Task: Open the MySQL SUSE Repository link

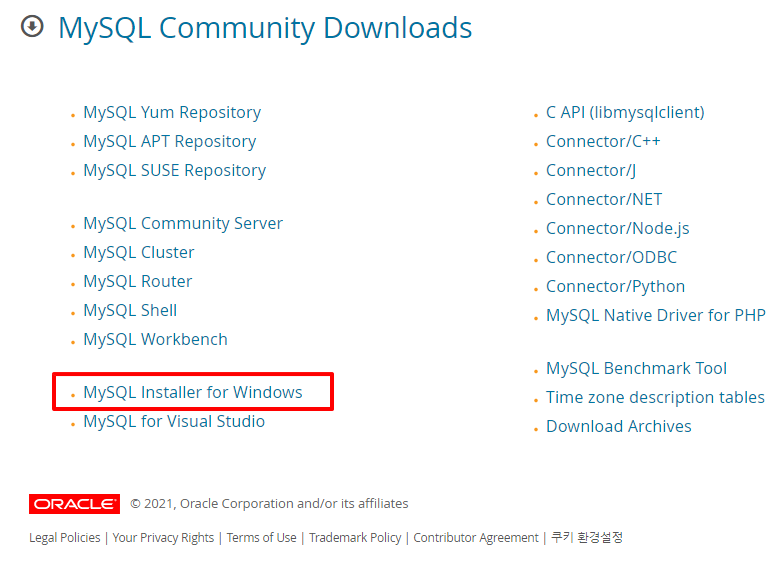Action: coord(174,170)
